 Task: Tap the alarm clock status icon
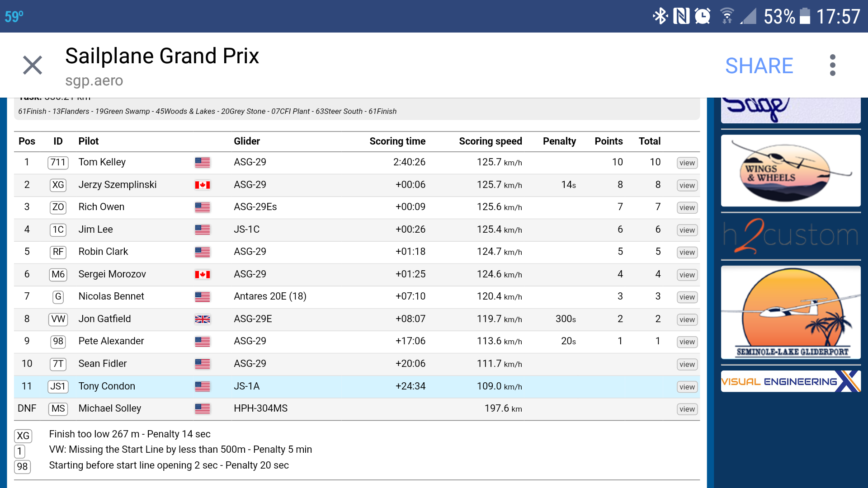pyautogui.click(x=703, y=16)
